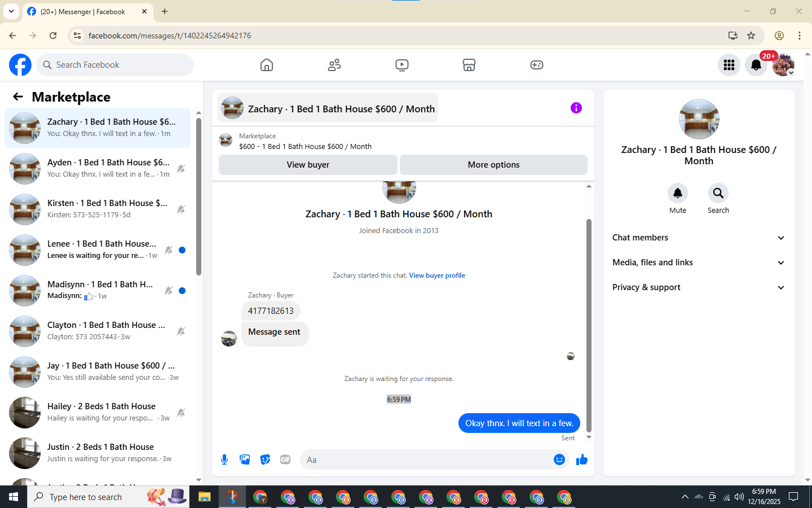Open Lenee conversation in list
Viewport: 812px width, 508px height.
click(x=97, y=250)
